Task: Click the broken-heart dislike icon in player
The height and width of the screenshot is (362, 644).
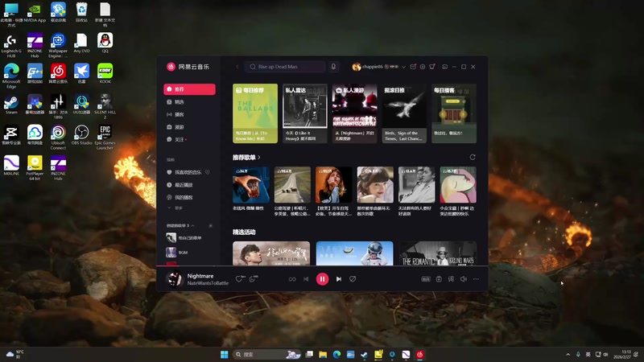Action: coord(353,279)
